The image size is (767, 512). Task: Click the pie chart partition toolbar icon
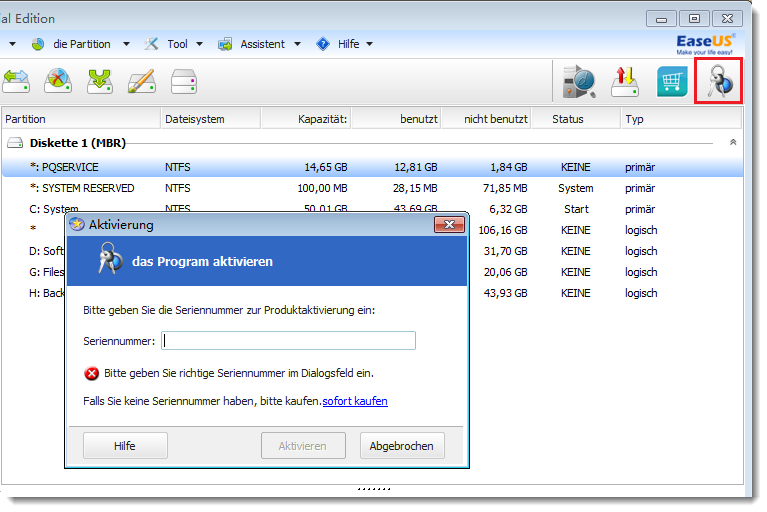click(57, 81)
